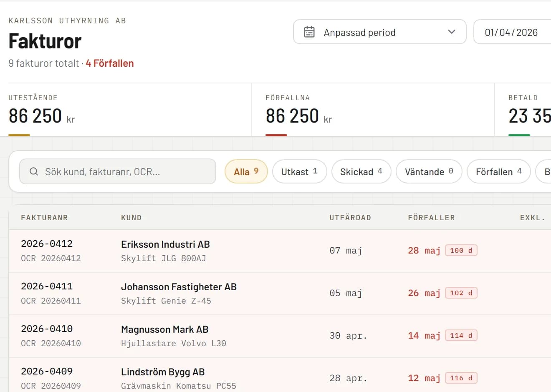This screenshot has height=392, width=551.
Task: Sort by KUND column header
Action: [131, 218]
